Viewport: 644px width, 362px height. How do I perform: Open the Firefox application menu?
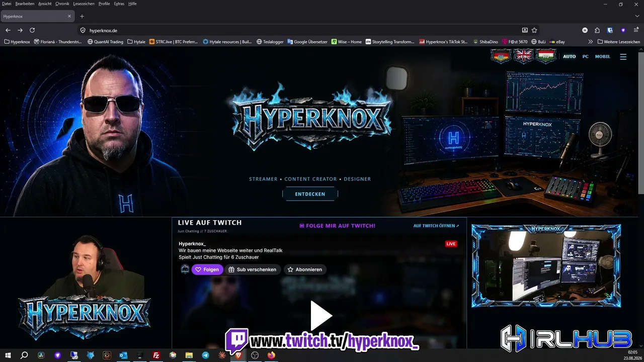(x=636, y=30)
